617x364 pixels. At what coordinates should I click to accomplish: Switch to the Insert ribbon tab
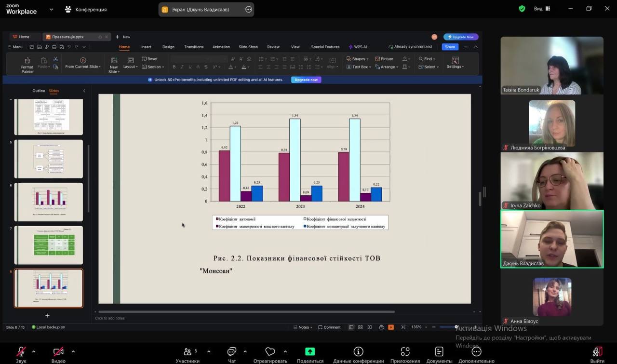(146, 47)
